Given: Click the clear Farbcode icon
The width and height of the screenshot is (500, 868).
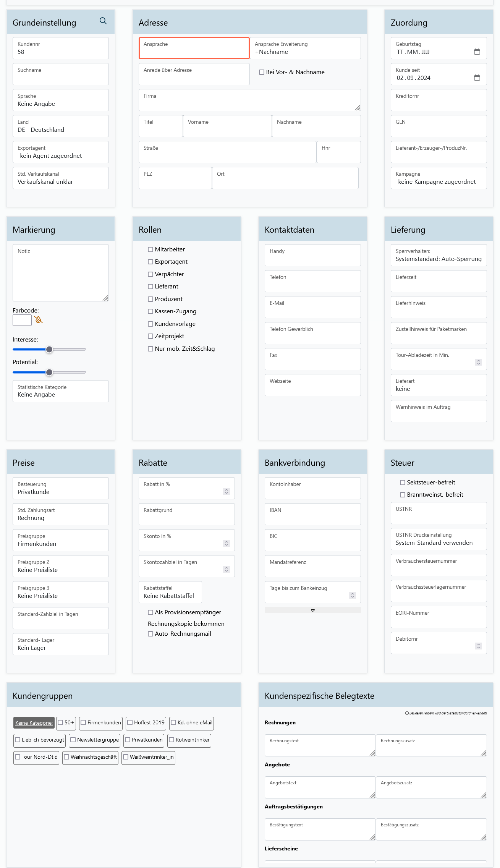Looking at the screenshot, I should 39,320.
